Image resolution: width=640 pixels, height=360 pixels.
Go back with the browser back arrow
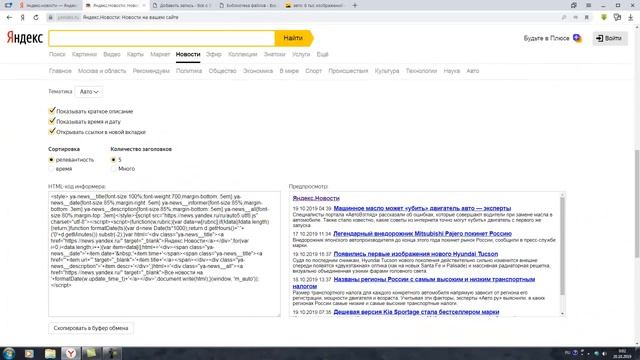click(x=9, y=18)
